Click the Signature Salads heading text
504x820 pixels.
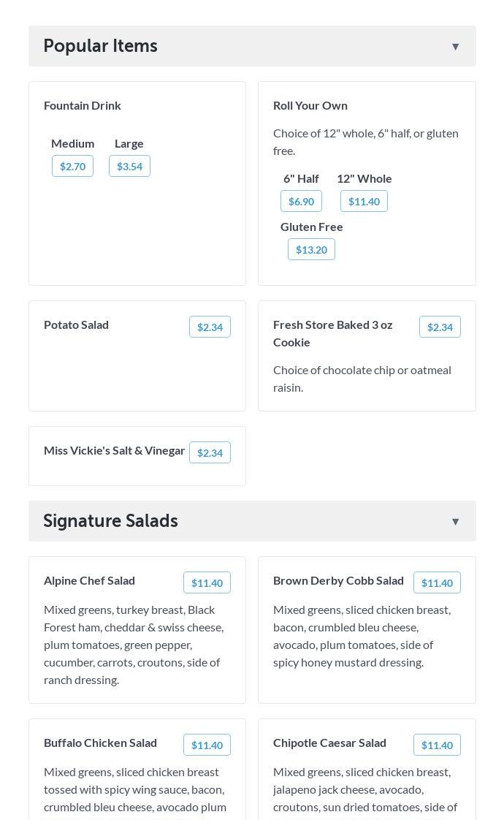[x=111, y=521]
